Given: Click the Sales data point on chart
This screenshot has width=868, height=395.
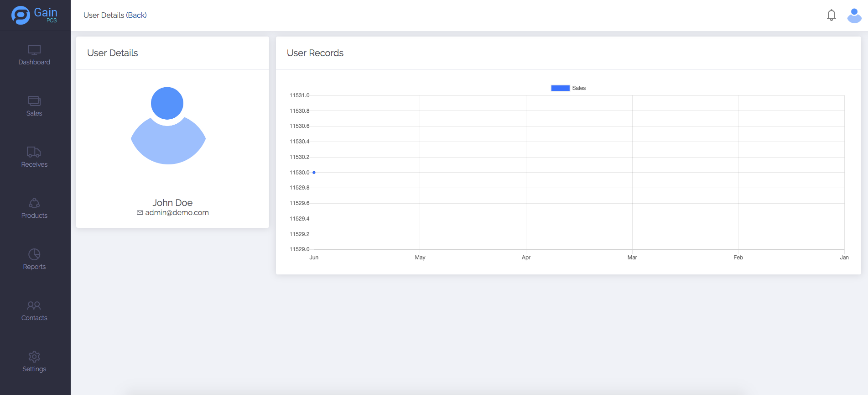Looking at the screenshot, I should point(314,173).
